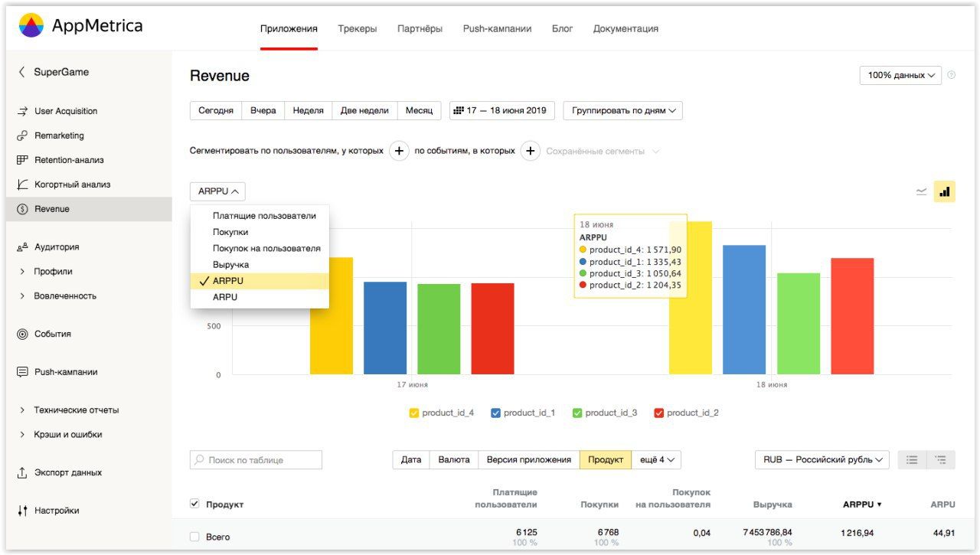Uncheck the Продукт header checkbox

click(194, 504)
